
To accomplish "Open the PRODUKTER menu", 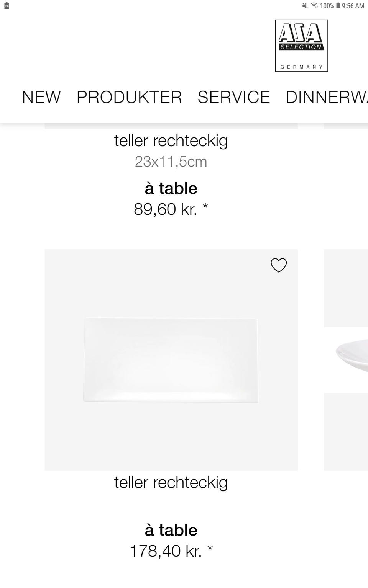I will point(129,97).
